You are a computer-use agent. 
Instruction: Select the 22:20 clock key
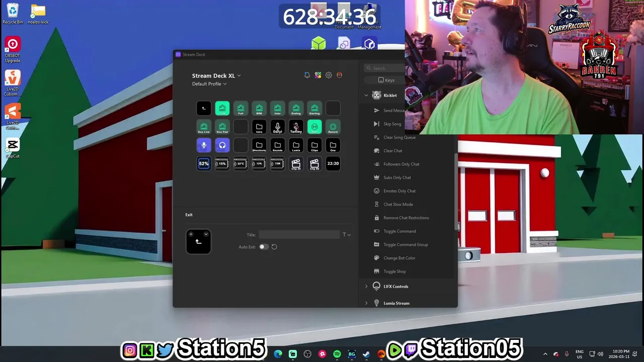pyautogui.click(x=333, y=163)
